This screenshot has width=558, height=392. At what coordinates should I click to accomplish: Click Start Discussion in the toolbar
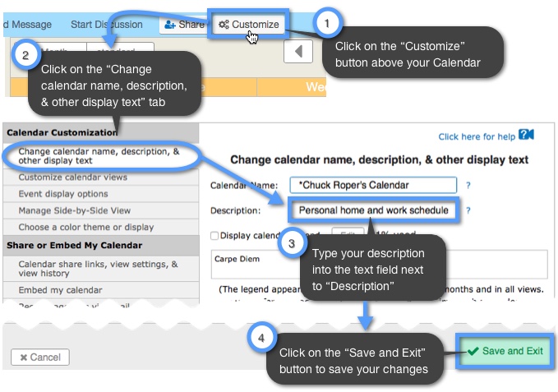[x=106, y=25]
